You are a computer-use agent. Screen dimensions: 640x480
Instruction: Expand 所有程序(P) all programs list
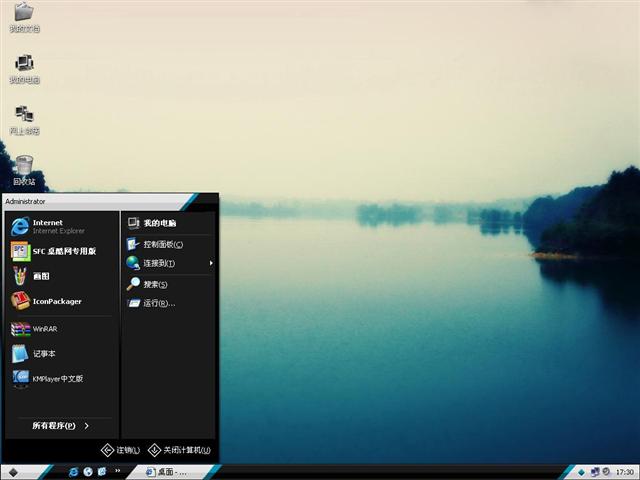pos(61,426)
